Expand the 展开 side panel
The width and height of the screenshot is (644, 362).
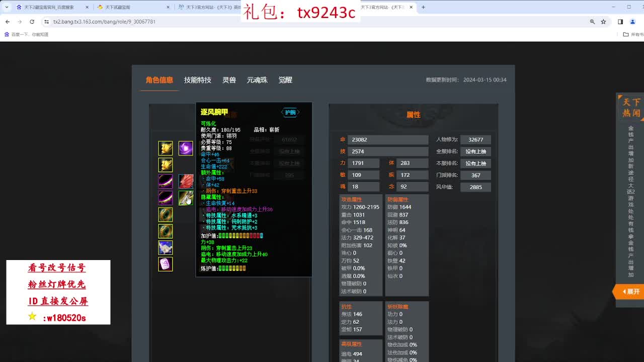tap(628, 292)
